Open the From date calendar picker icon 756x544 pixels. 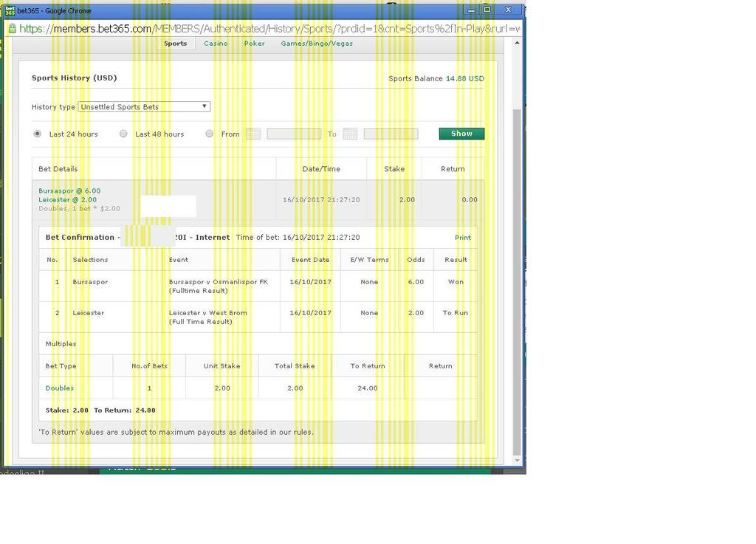pos(253,134)
